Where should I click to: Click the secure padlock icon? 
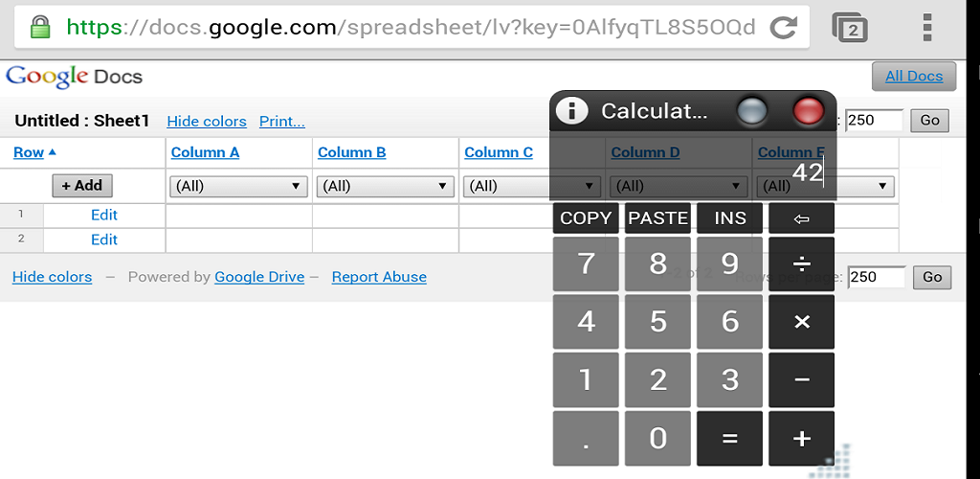pyautogui.click(x=39, y=28)
